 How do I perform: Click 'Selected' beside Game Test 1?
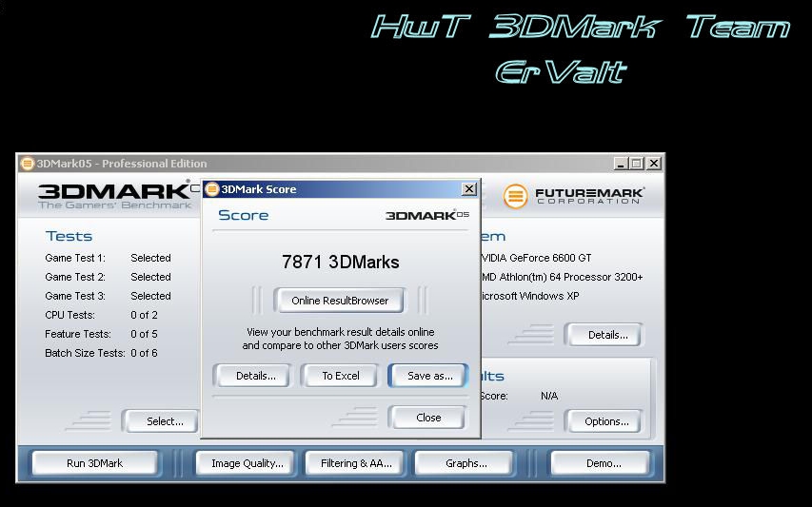tap(150, 258)
